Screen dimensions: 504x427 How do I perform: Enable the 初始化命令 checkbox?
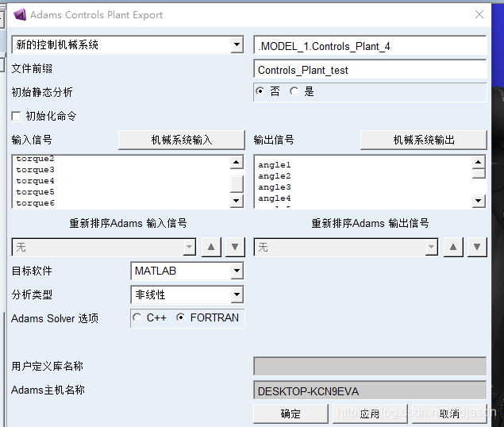click(x=17, y=116)
